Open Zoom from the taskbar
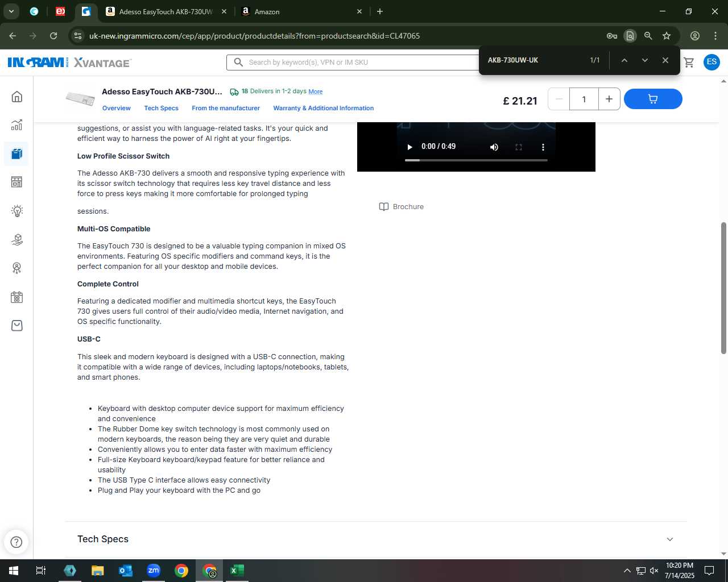This screenshot has height=582, width=728. [x=154, y=571]
